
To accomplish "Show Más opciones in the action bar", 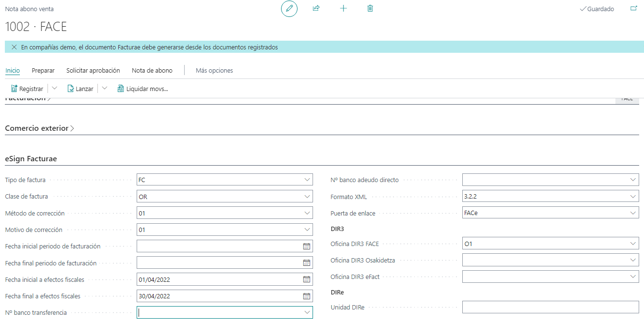I will coord(214,71).
